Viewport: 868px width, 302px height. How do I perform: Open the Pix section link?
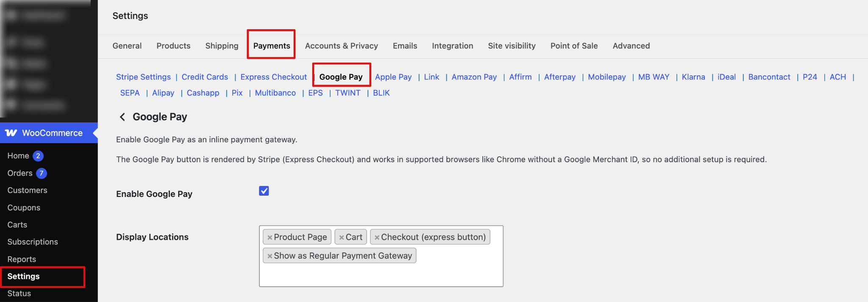pyautogui.click(x=237, y=93)
